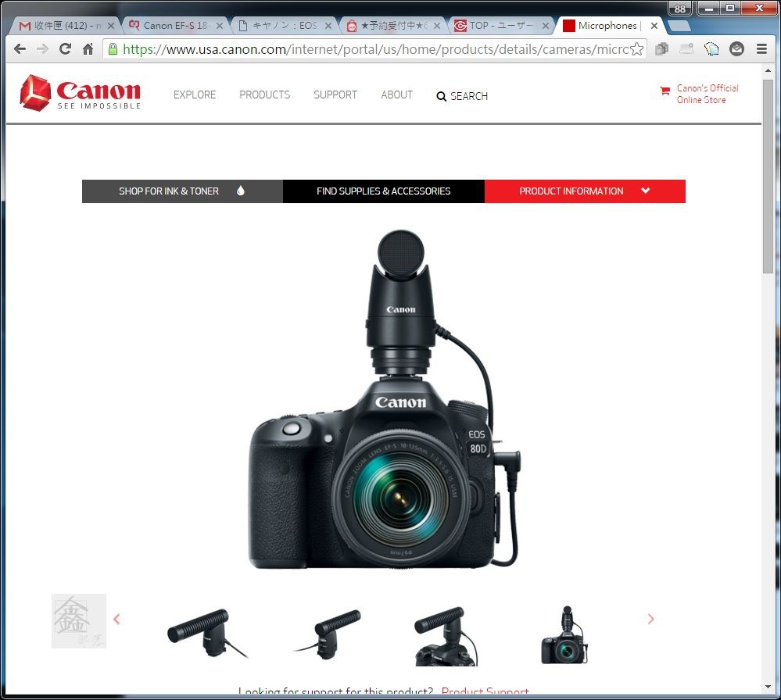Open the PRODUCTS menu

[264, 95]
